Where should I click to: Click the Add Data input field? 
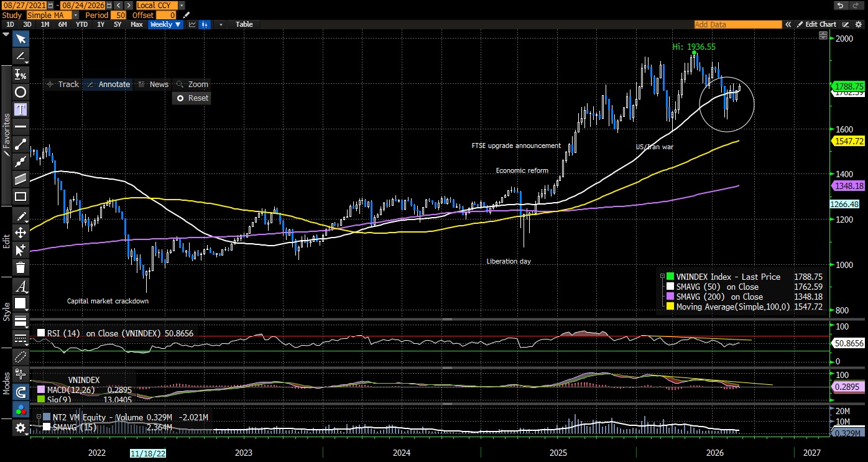pos(738,24)
